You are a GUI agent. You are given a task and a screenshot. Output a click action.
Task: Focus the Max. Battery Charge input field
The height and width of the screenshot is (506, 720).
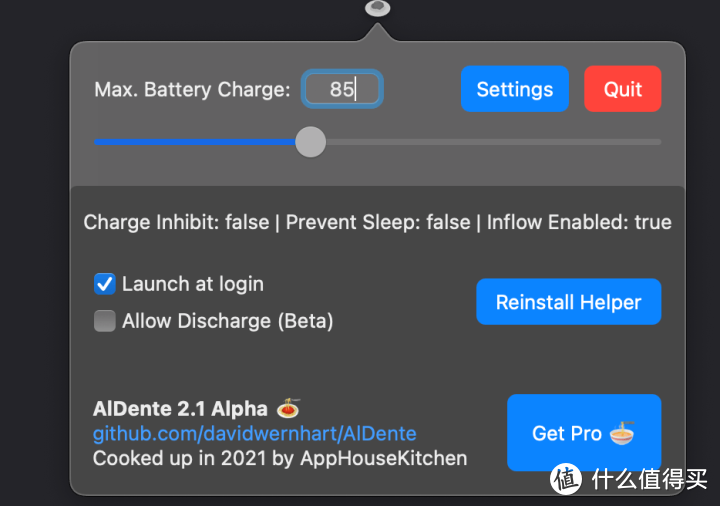pos(342,89)
